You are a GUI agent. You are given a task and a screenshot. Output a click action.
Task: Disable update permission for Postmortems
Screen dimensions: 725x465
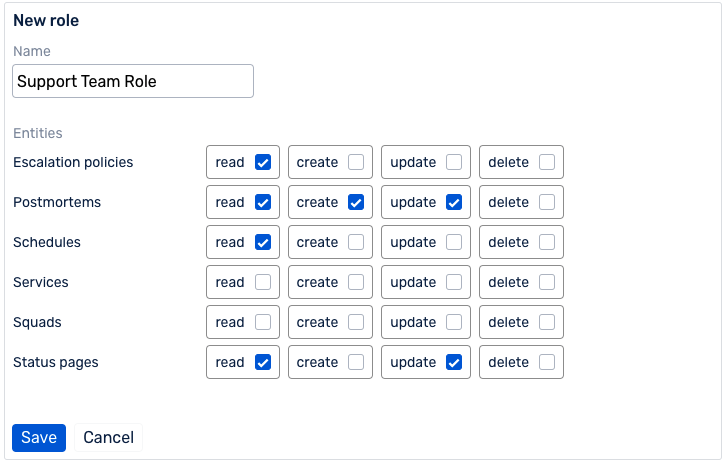click(454, 202)
